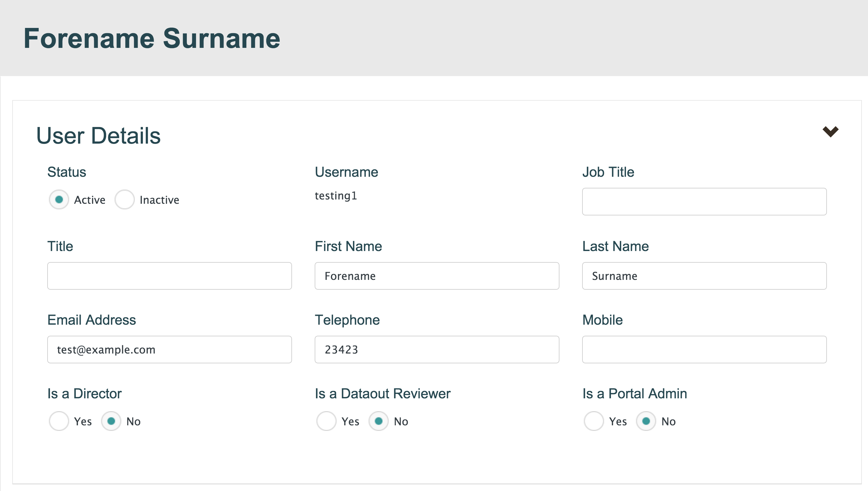
Task: Select the Inactive status radio button
Action: (x=125, y=200)
